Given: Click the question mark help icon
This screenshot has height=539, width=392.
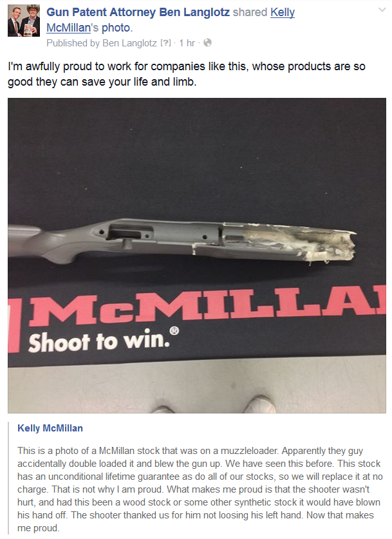Looking at the screenshot, I should (165, 43).
